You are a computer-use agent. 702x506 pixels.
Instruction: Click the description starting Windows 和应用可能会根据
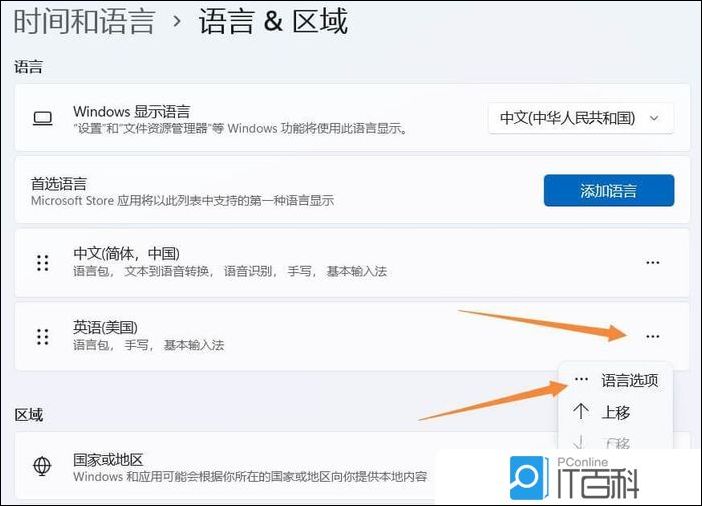250,476
